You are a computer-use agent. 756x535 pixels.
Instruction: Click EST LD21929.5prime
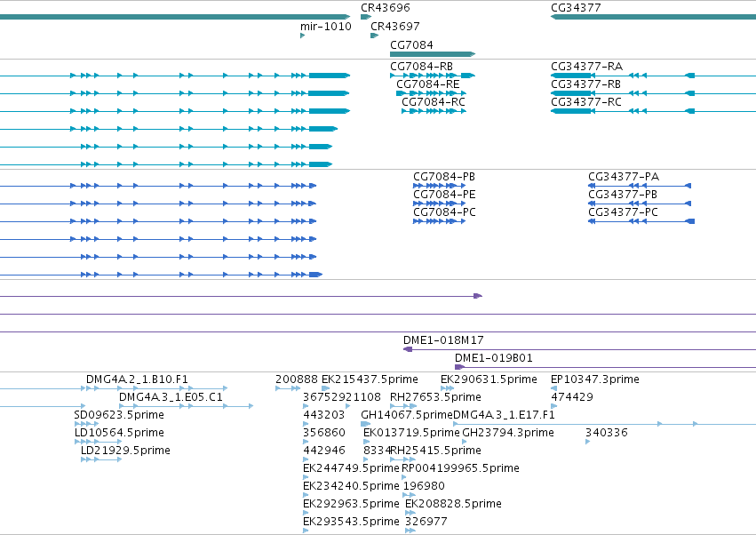click(125, 451)
